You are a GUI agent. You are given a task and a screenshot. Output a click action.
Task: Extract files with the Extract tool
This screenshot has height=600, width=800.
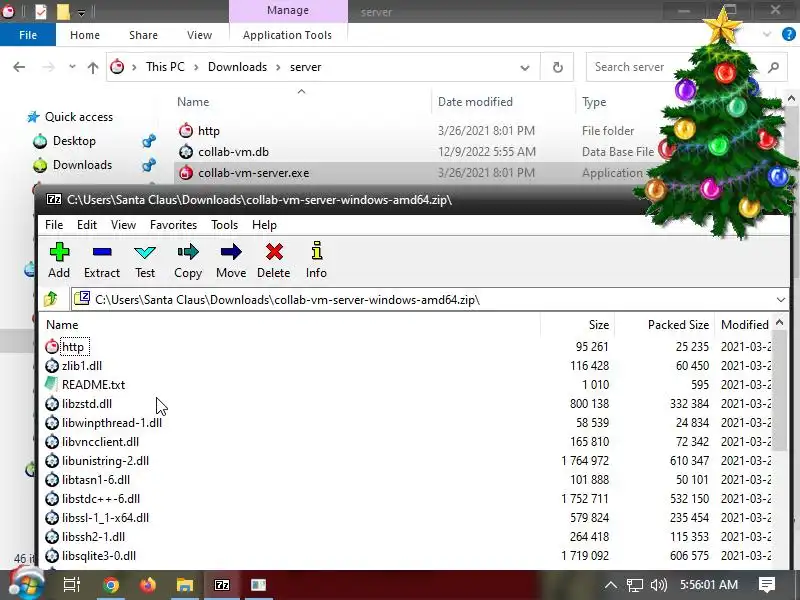point(102,260)
